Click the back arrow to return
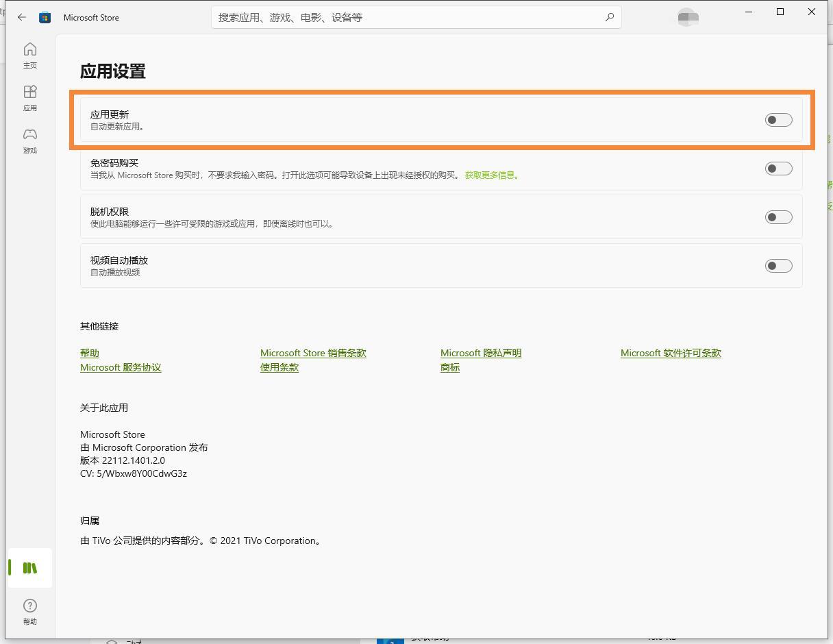This screenshot has height=644, width=833. pos(21,17)
